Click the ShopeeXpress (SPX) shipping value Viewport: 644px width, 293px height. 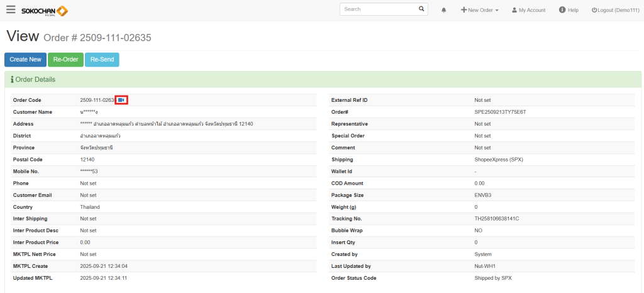tap(499, 160)
